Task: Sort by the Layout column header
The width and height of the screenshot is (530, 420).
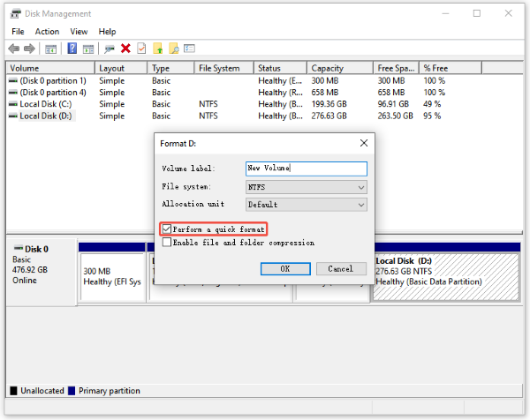Action: point(121,68)
